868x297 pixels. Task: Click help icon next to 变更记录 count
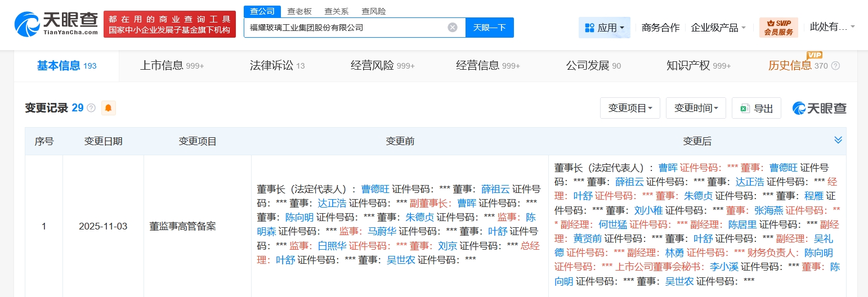tap(91, 108)
